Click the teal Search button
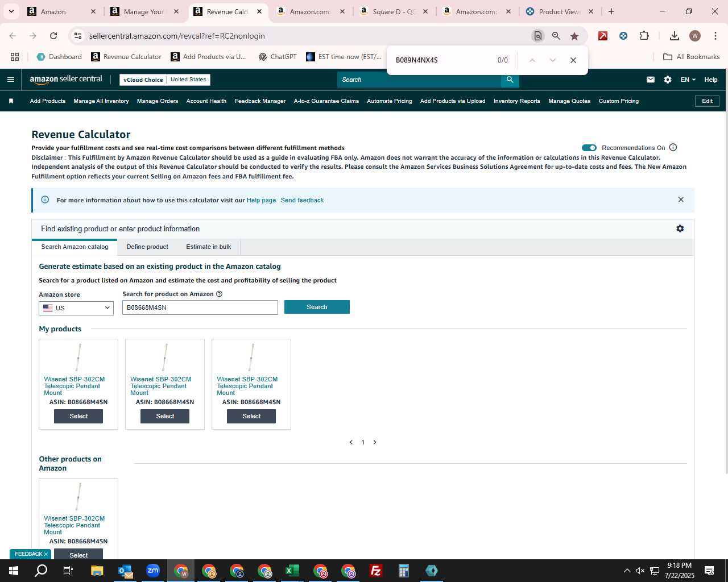 coord(317,307)
